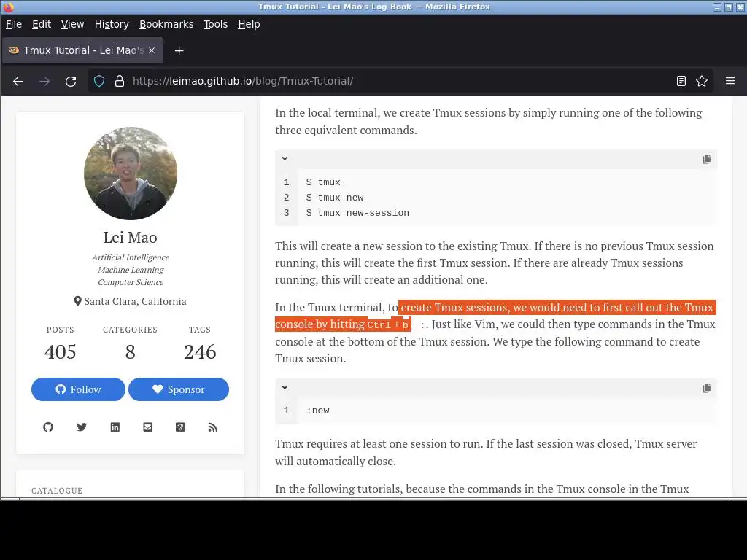The height and width of the screenshot is (560, 747).
Task: Show site security lock info
Action: coord(120,81)
